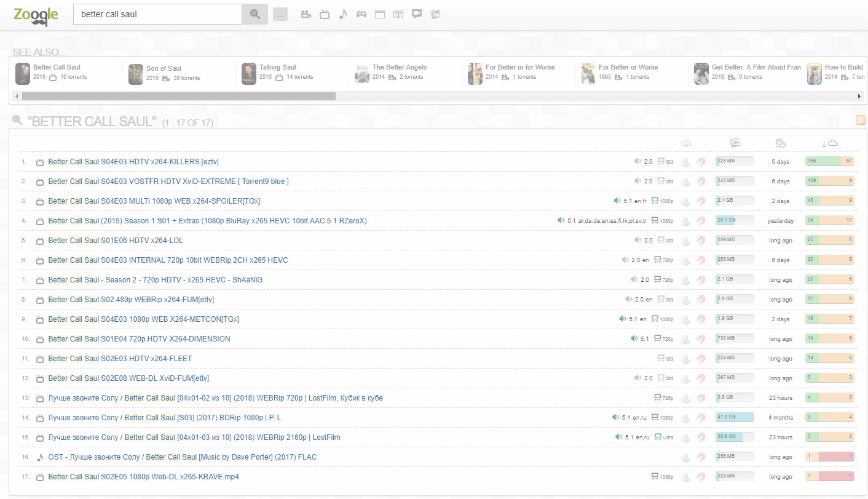Click TV category icon beside S02E08 WEB-DL row
This screenshot has width=868, height=499.
pyautogui.click(x=40, y=378)
